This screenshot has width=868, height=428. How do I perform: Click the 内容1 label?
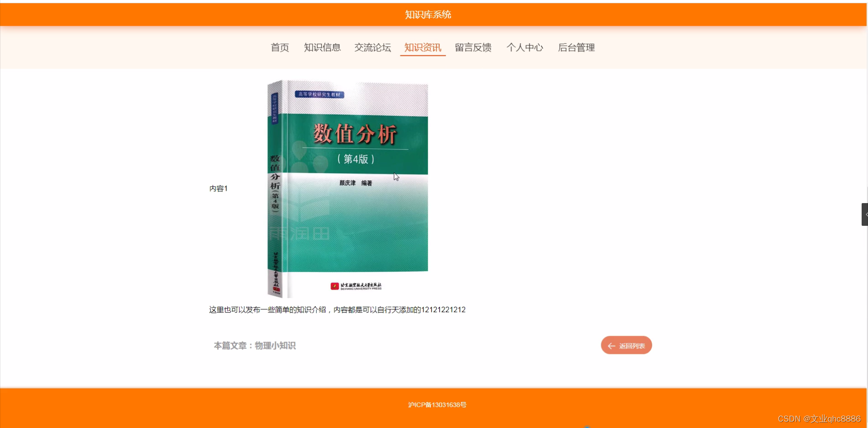219,189
